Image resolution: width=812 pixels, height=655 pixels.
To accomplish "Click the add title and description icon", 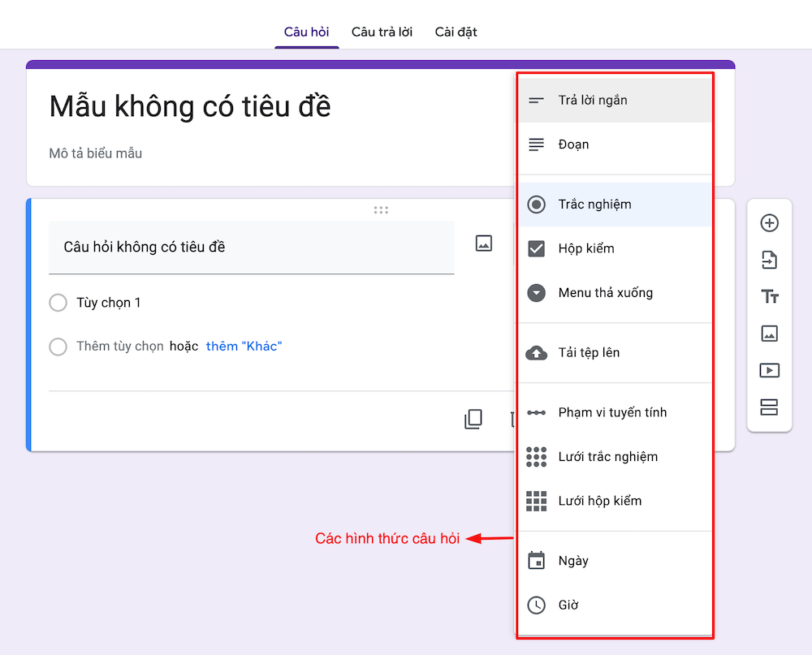I will (769, 297).
